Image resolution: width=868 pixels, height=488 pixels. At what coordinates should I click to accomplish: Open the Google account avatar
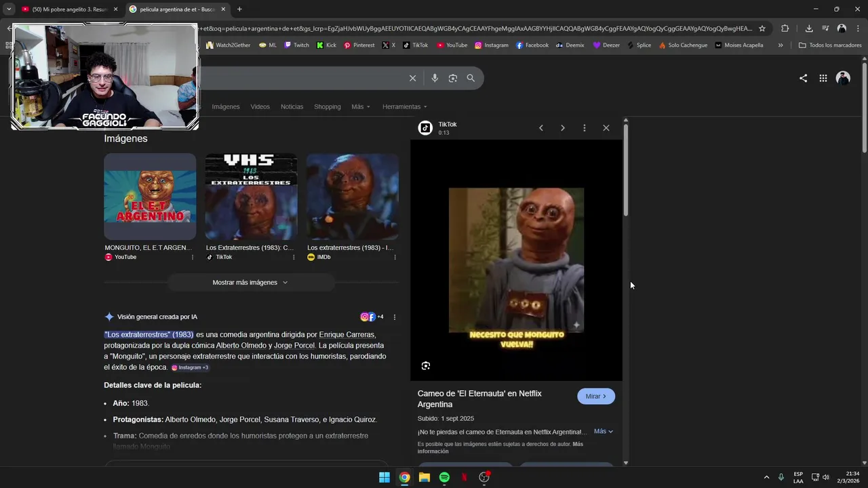coord(843,78)
